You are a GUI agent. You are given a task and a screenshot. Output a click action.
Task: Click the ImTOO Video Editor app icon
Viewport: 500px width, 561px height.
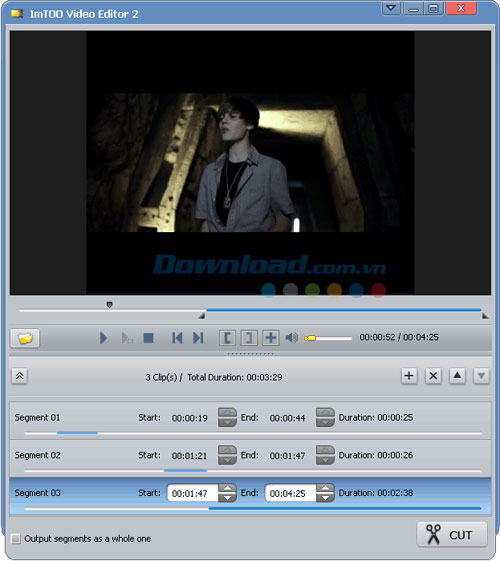tap(17, 14)
